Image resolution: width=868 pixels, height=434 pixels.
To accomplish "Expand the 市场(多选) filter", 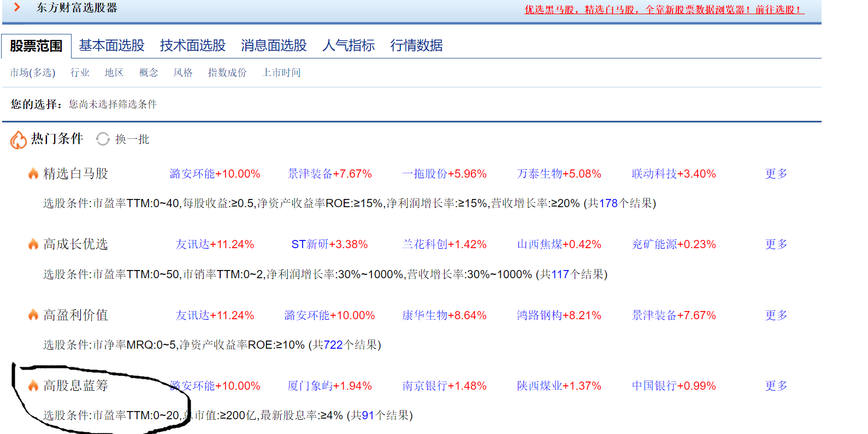I will click(33, 73).
